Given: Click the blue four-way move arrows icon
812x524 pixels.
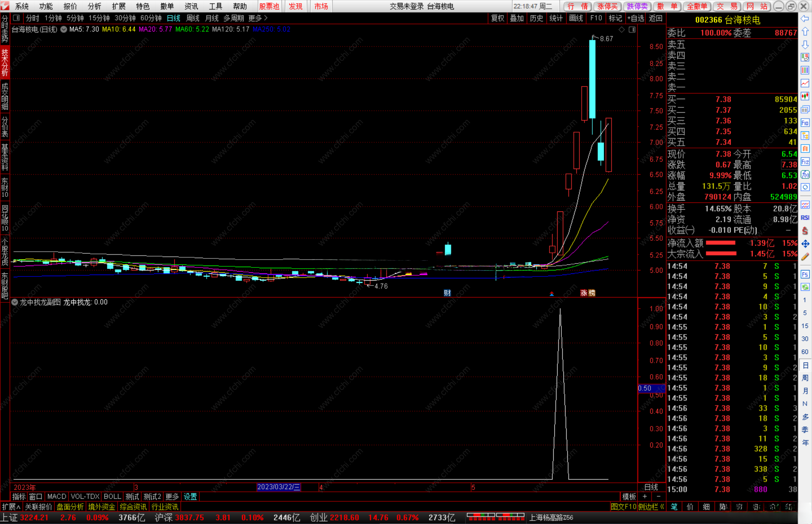Looking at the screenshot, I should pos(805,244).
